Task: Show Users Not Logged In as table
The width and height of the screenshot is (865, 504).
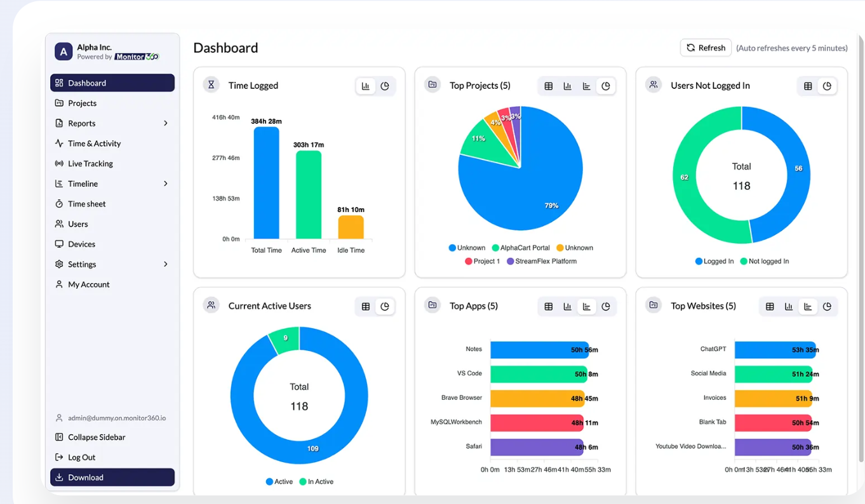Action: pyautogui.click(x=808, y=86)
